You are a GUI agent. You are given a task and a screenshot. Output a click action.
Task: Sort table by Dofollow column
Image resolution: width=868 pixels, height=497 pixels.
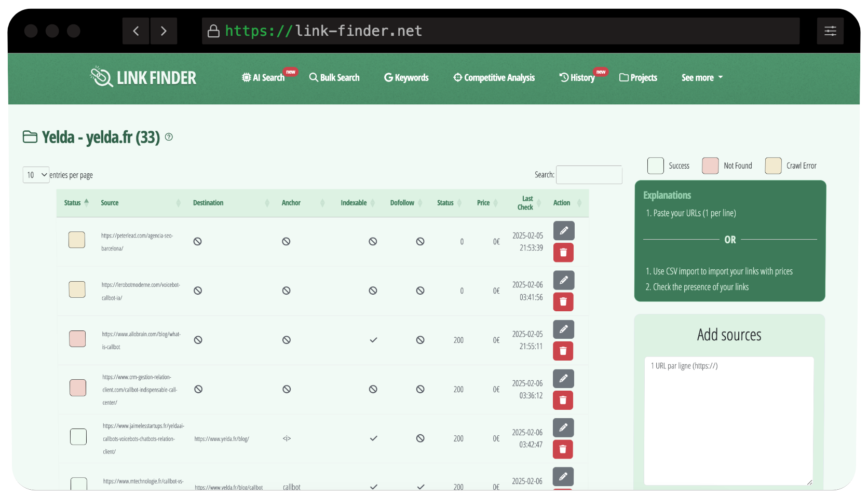tap(406, 203)
